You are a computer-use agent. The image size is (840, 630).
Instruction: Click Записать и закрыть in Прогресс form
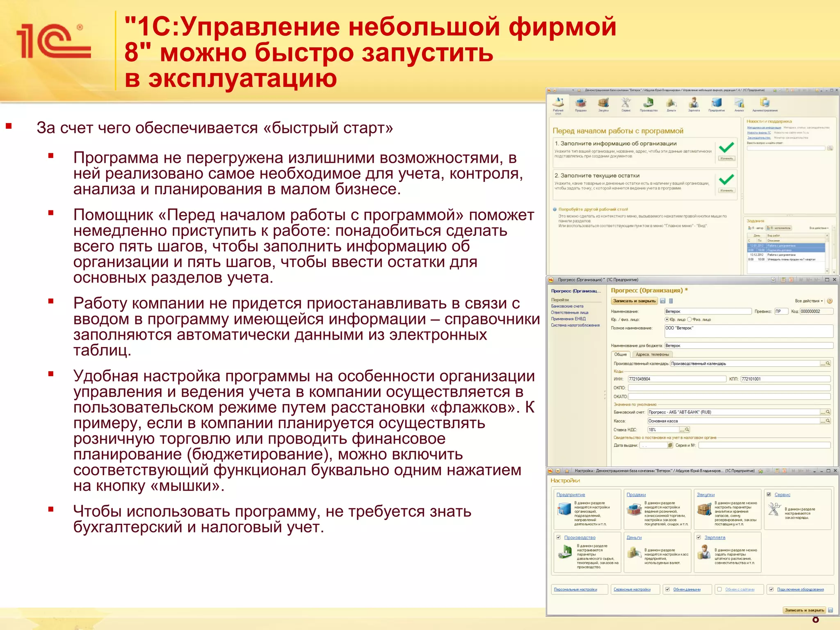[635, 301]
